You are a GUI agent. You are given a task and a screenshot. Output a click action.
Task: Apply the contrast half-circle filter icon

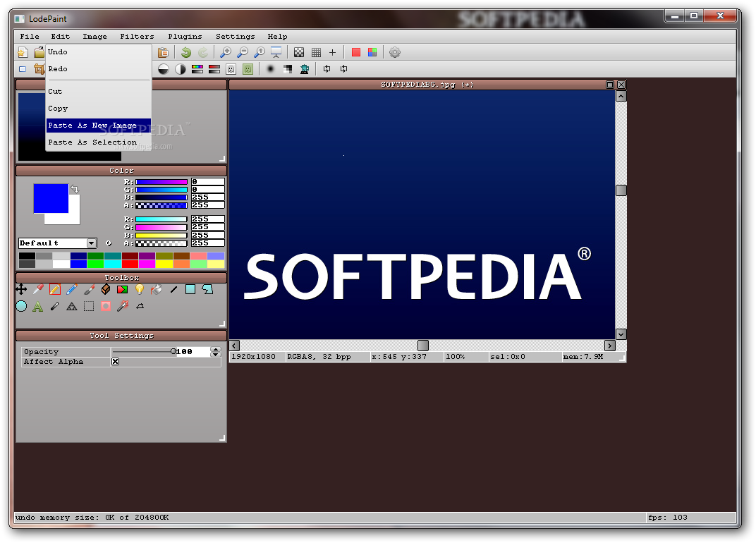(181, 69)
